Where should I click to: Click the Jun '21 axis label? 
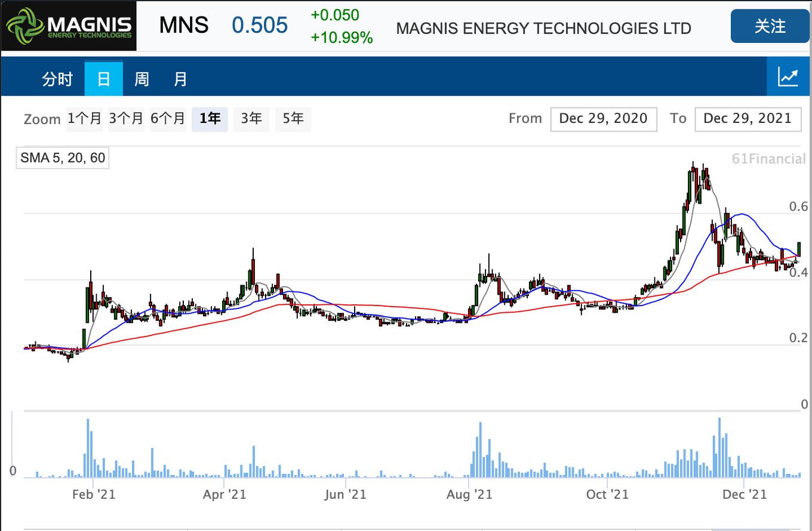tap(346, 495)
